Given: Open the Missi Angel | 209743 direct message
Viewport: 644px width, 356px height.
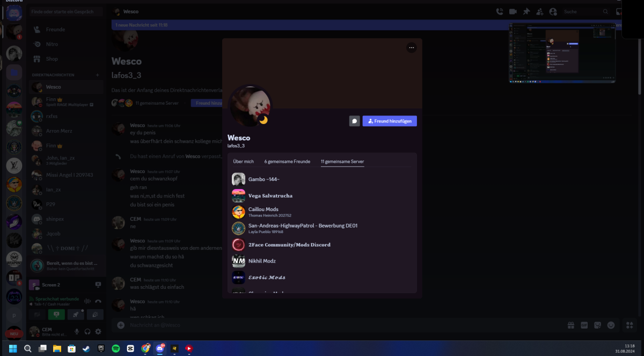Looking at the screenshot, I should [67, 175].
